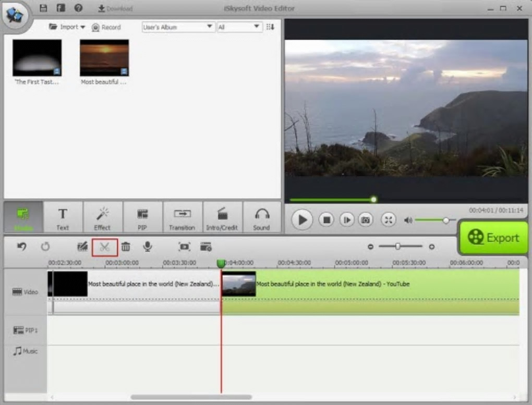This screenshot has width=532, height=405.
Task: Switch to the Media tab
Action: (x=23, y=217)
